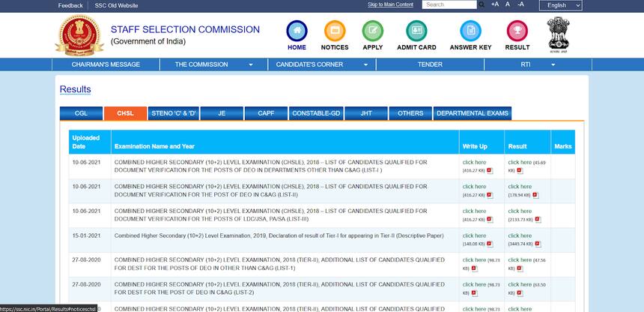Switch to the OTHERS tab
The image size is (644, 312).
(x=410, y=113)
